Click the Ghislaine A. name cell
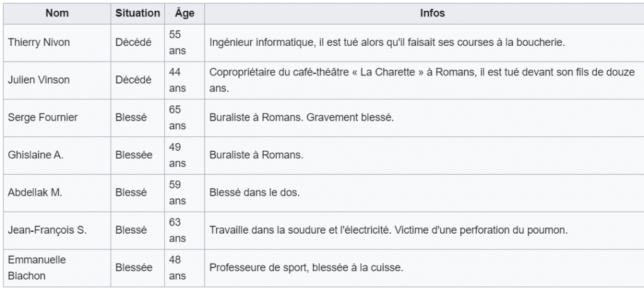This screenshot has height=292, width=644. point(57,156)
